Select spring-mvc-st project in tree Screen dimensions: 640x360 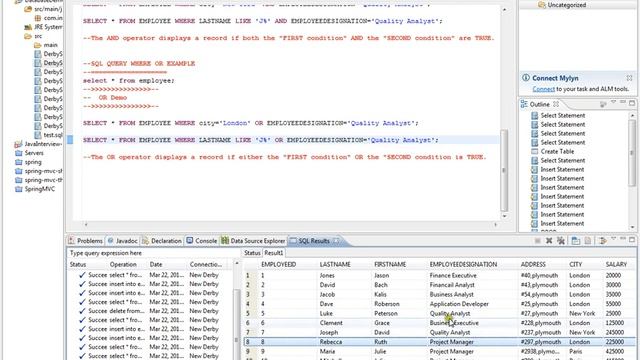[43, 171]
